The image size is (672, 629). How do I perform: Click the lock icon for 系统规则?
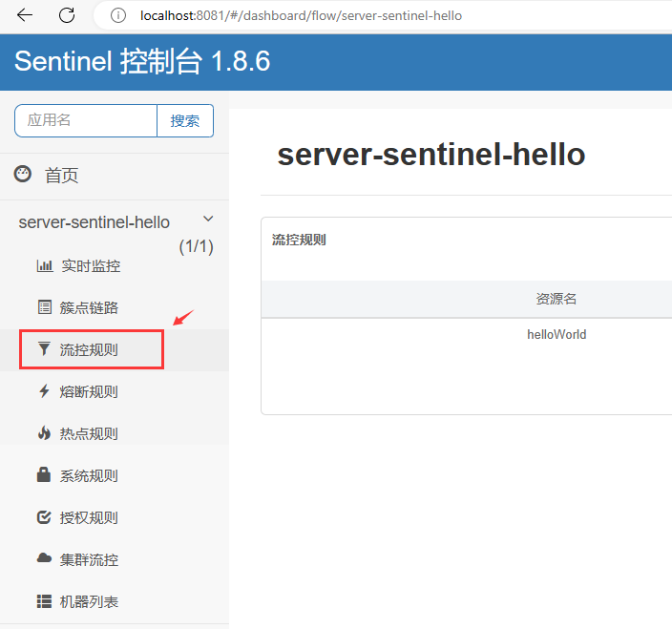tap(44, 474)
